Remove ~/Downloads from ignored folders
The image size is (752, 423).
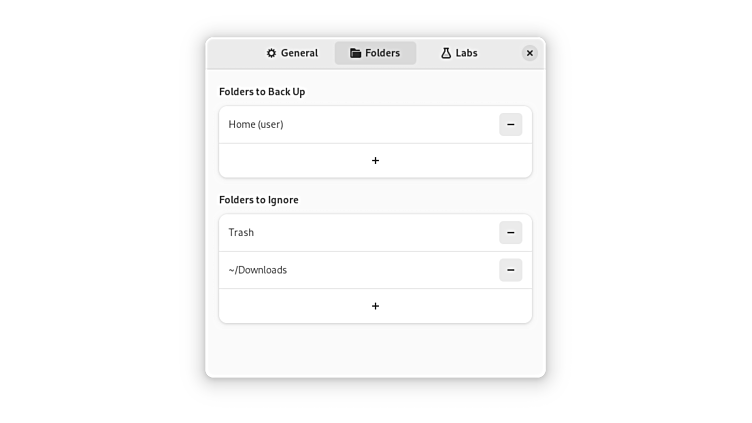510,270
